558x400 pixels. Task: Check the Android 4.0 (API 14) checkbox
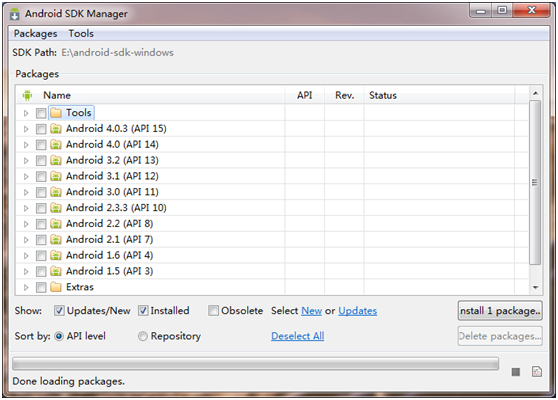click(41, 144)
